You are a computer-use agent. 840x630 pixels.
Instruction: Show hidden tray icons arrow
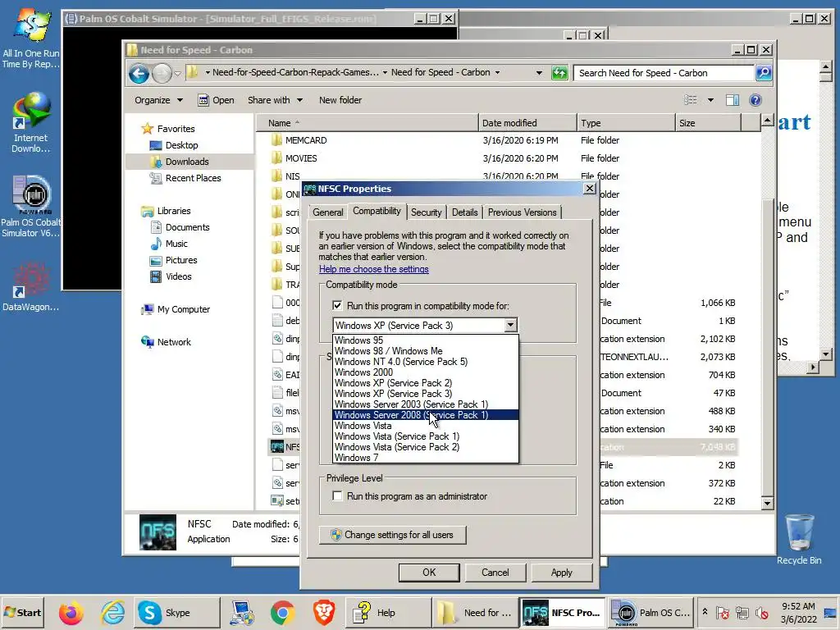[x=705, y=611]
